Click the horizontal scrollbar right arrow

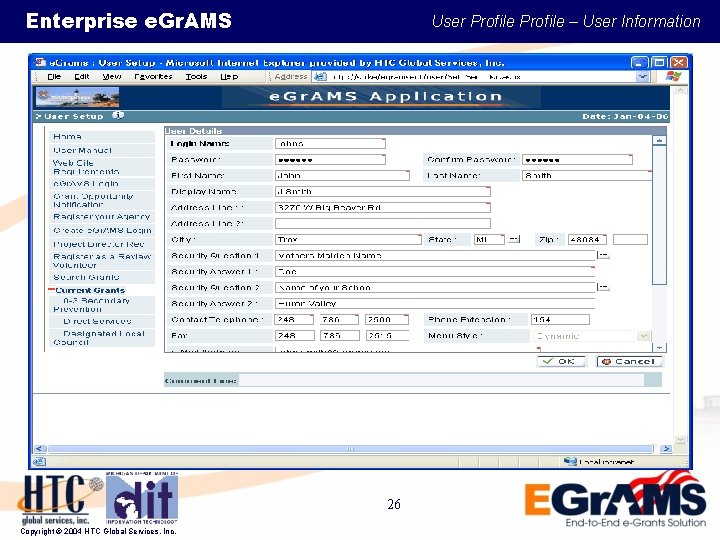click(x=665, y=448)
